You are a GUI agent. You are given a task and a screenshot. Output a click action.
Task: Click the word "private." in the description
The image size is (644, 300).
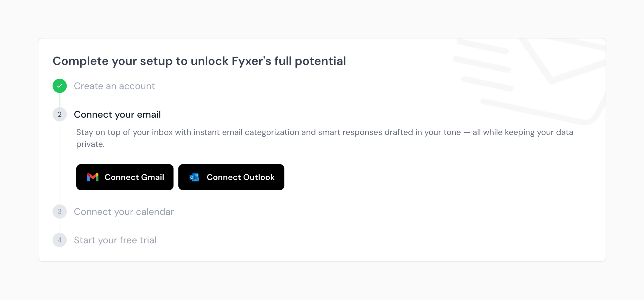click(90, 144)
